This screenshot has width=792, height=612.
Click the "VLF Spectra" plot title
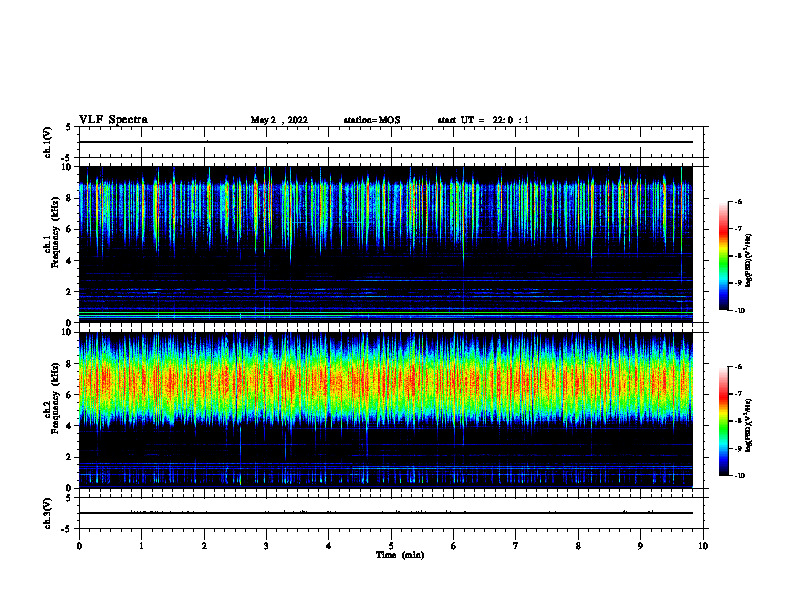tap(113, 120)
